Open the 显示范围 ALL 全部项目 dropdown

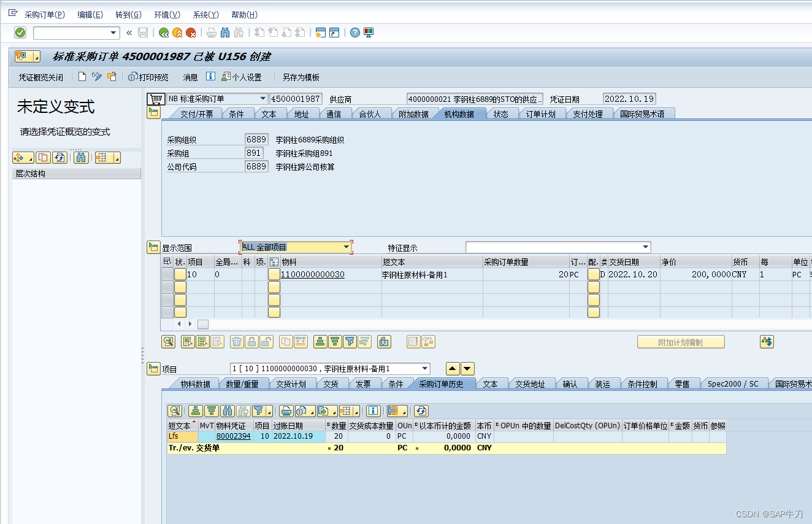point(347,247)
